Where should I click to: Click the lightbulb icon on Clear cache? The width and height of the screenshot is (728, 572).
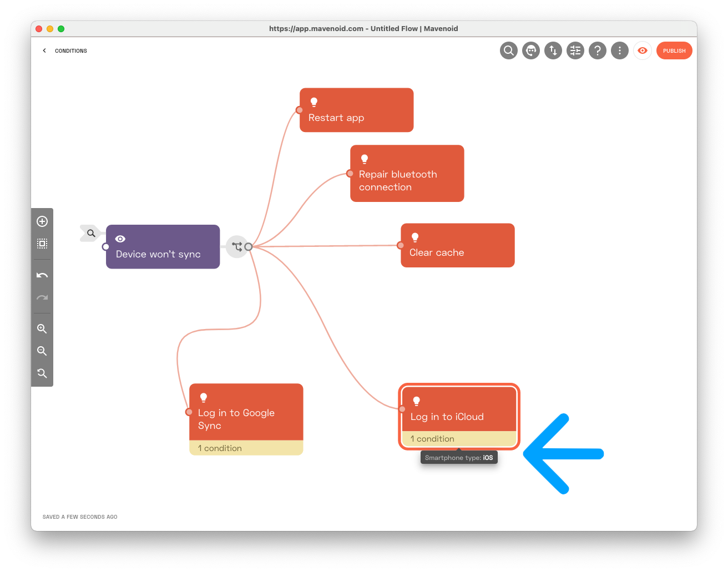coord(415,237)
